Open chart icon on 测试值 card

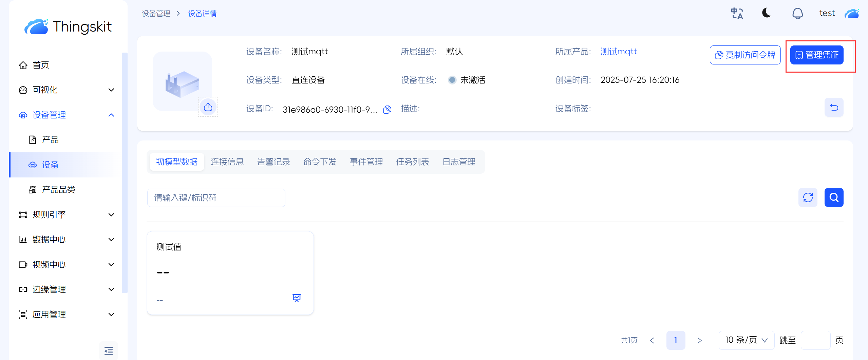coord(296,298)
